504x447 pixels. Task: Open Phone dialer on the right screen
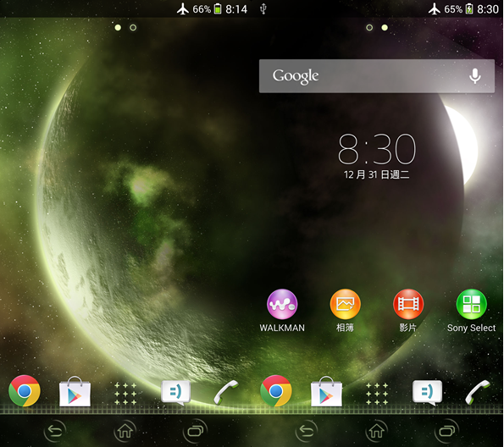click(x=478, y=392)
